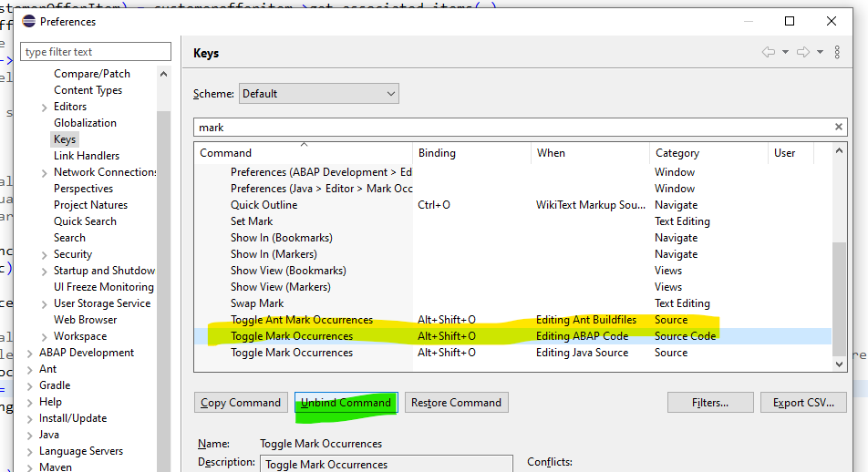Select Web Browser in the tree

[86, 320]
